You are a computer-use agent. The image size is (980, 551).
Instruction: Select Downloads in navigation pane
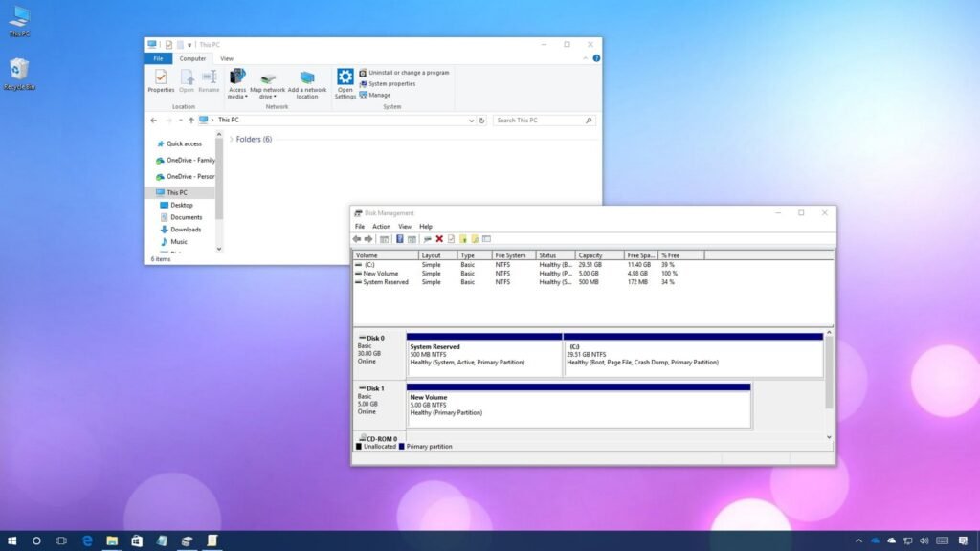(181, 230)
